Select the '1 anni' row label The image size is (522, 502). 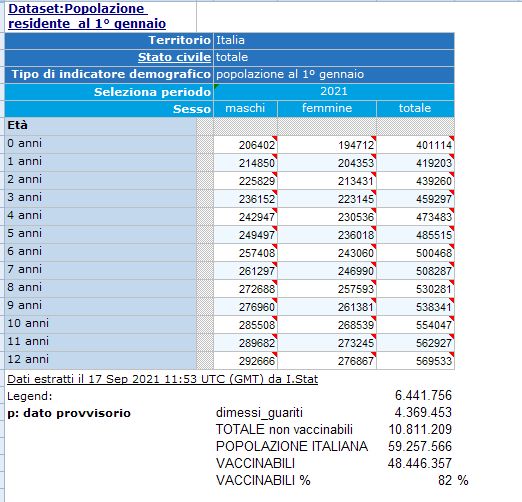coord(100,162)
